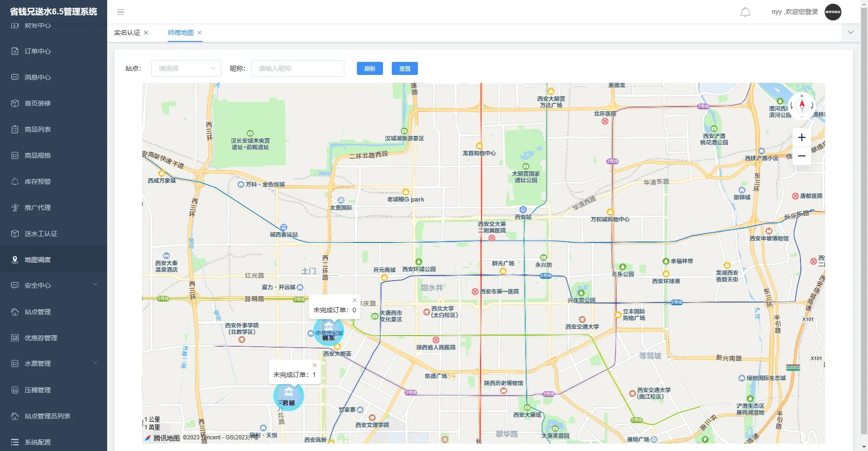This screenshot has width=868, height=451.
Task: Click the 刷新 button
Action: (x=369, y=68)
